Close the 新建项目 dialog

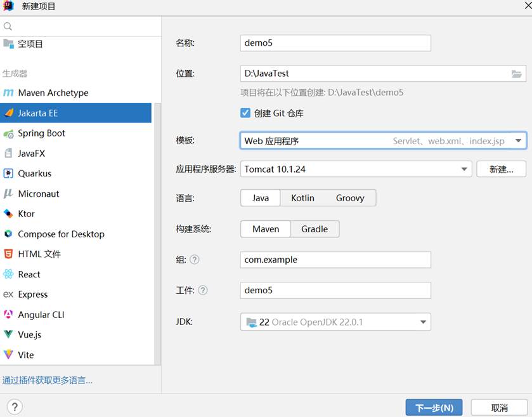pyautogui.click(x=528, y=6)
